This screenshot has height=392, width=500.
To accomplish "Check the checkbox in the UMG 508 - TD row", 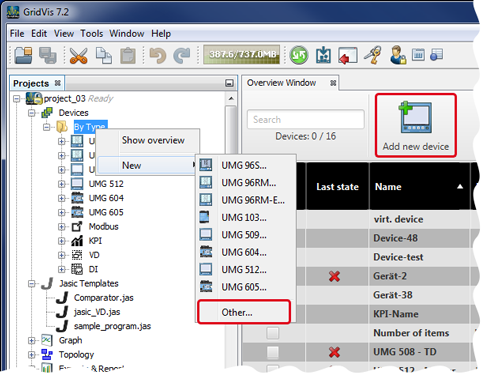I will coord(273,352).
